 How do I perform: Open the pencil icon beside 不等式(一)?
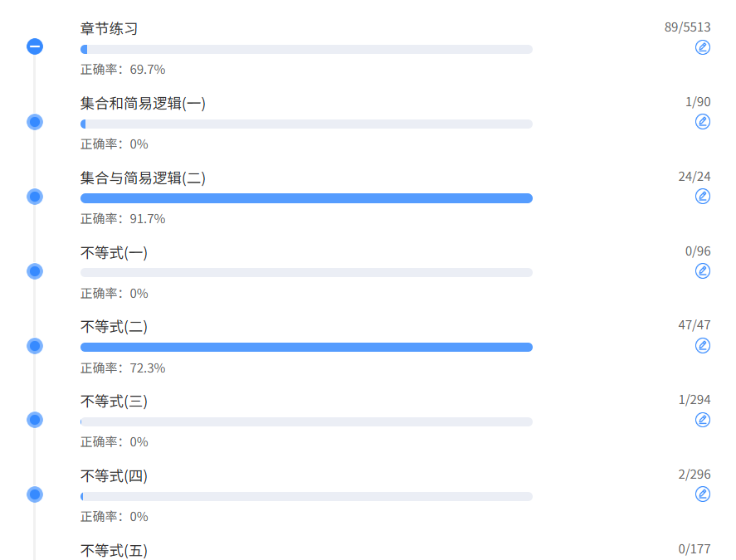[x=702, y=270]
